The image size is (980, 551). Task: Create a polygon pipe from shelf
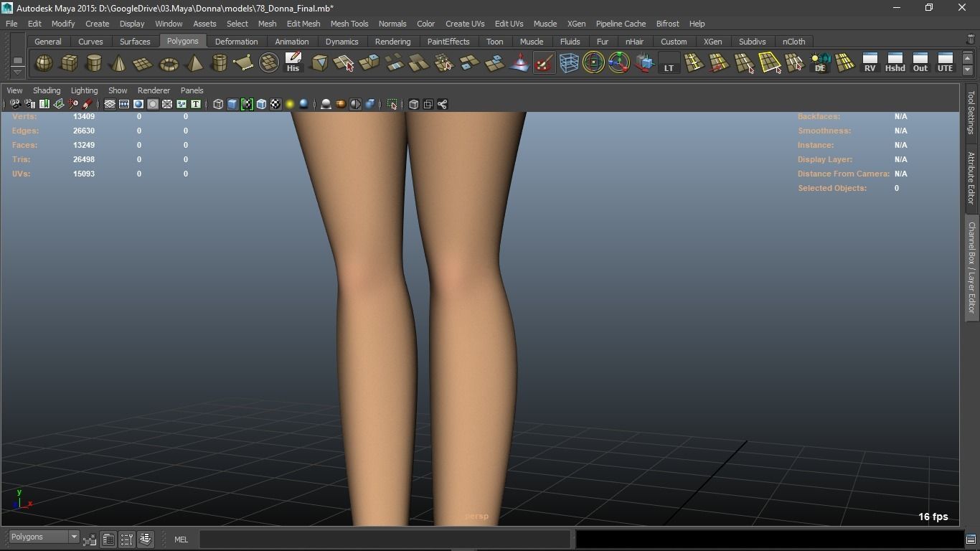click(x=219, y=63)
